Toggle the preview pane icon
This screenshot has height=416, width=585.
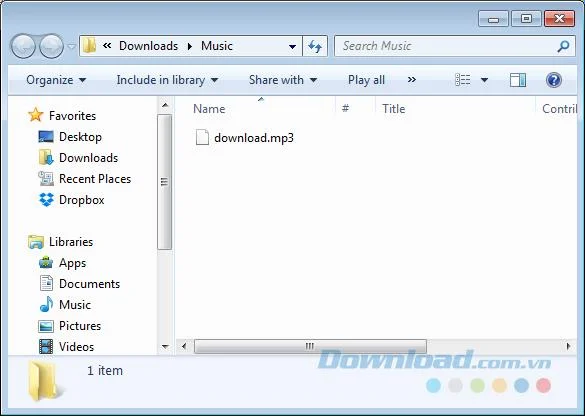pyautogui.click(x=518, y=80)
